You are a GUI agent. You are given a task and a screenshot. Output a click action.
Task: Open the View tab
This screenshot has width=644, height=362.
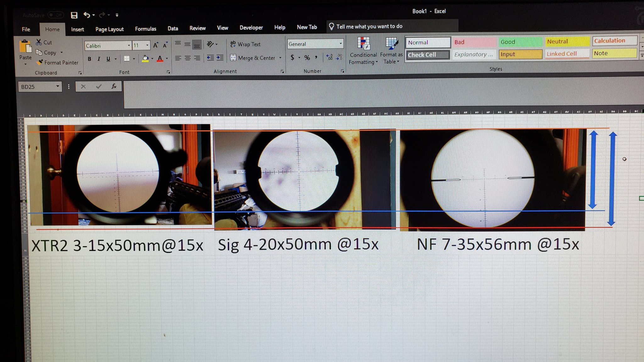tap(223, 28)
